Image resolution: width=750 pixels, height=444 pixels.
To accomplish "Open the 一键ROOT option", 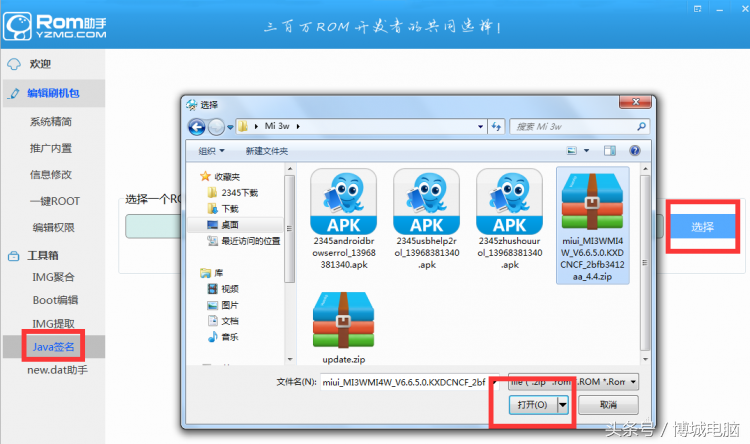I will (55, 201).
